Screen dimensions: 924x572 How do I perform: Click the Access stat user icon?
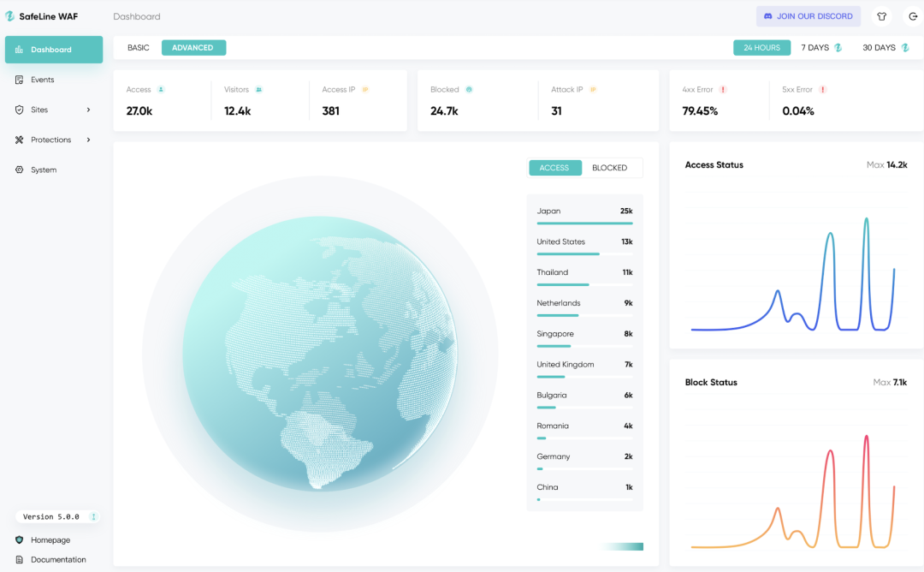tap(161, 90)
